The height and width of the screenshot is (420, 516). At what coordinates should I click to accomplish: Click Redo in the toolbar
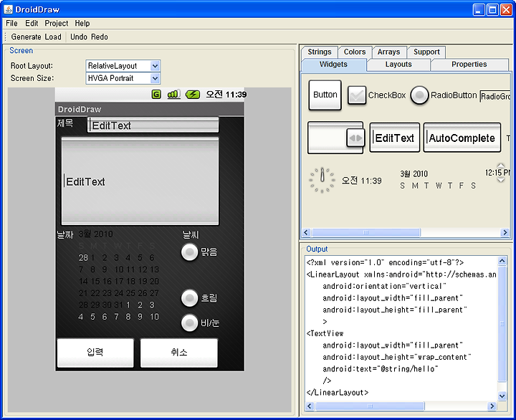(100, 37)
